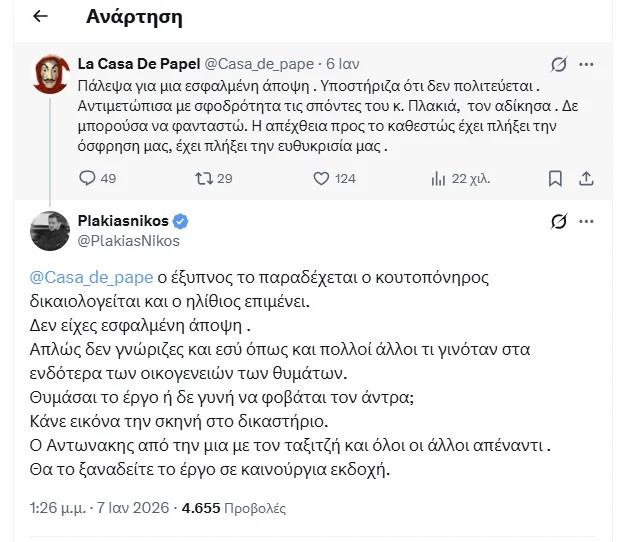This screenshot has width=629, height=542.
Task: Open Plakiasnikos profile picture
Action: click(49, 230)
